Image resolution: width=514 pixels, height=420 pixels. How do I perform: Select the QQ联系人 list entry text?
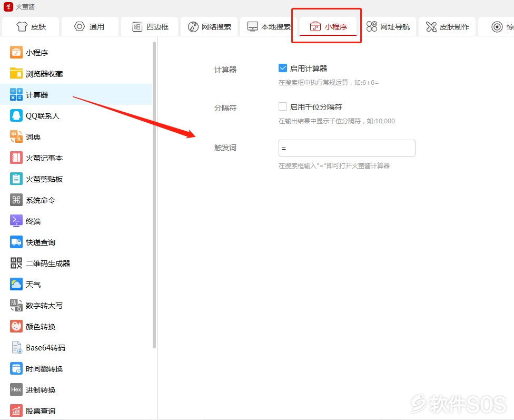pyautogui.click(x=43, y=116)
